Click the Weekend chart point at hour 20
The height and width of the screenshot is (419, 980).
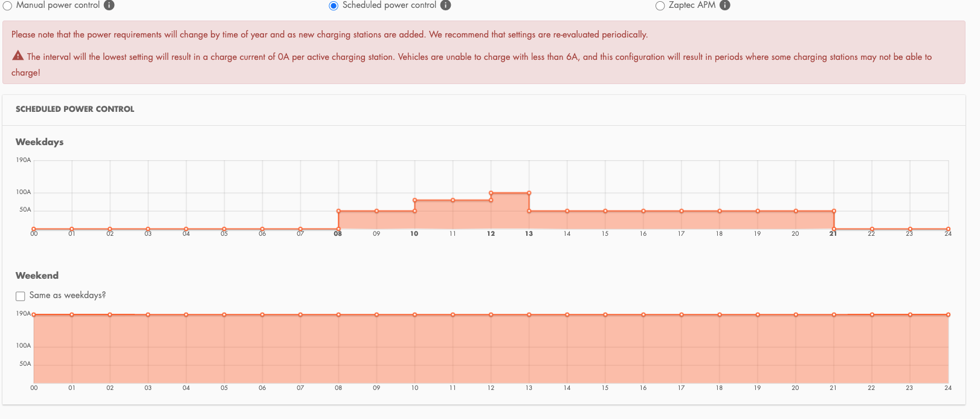click(x=796, y=314)
